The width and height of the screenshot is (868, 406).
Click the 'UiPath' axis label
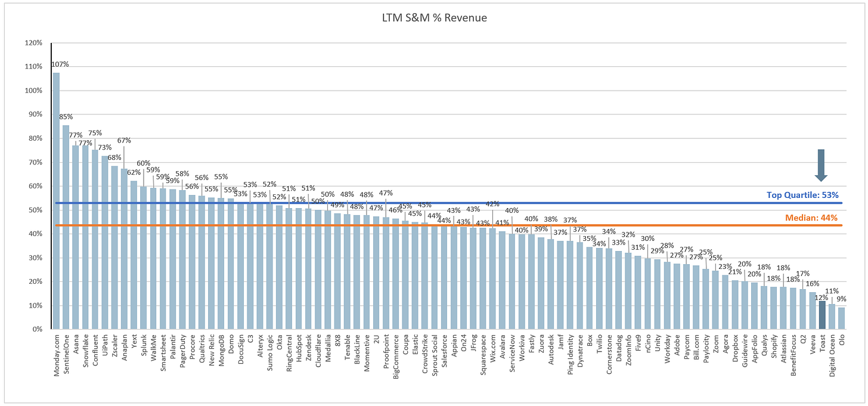pyautogui.click(x=105, y=345)
